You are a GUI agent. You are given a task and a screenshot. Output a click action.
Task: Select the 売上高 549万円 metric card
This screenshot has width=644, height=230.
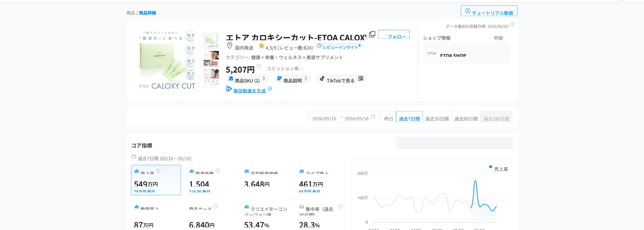coord(156,180)
